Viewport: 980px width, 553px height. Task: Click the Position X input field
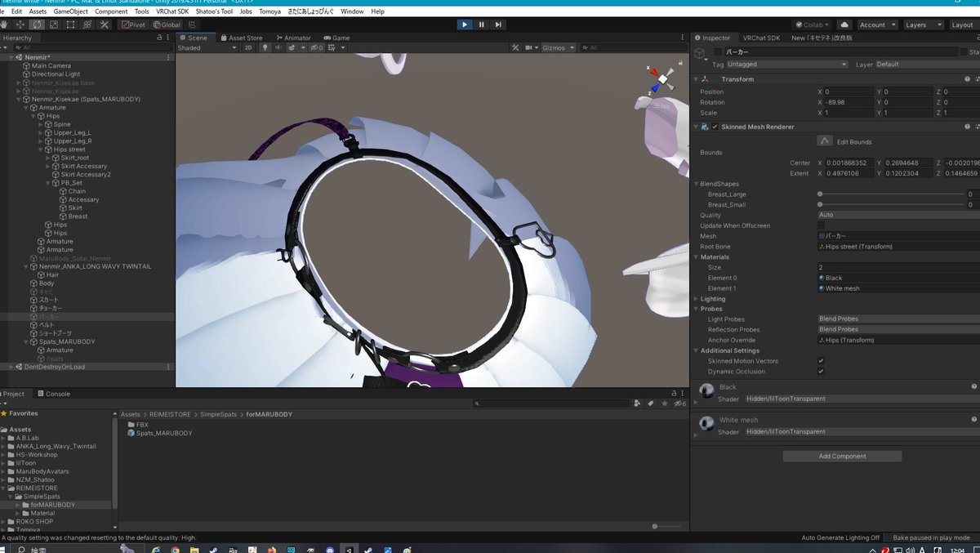(x=848, y=91)
